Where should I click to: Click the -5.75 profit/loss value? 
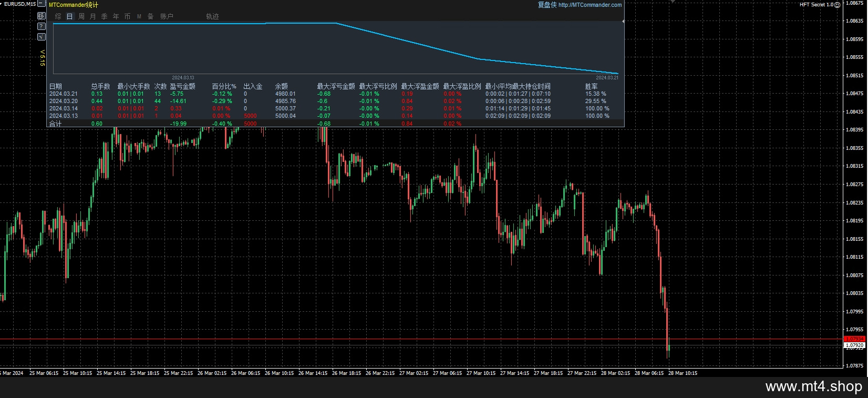(x=177, y=94)
